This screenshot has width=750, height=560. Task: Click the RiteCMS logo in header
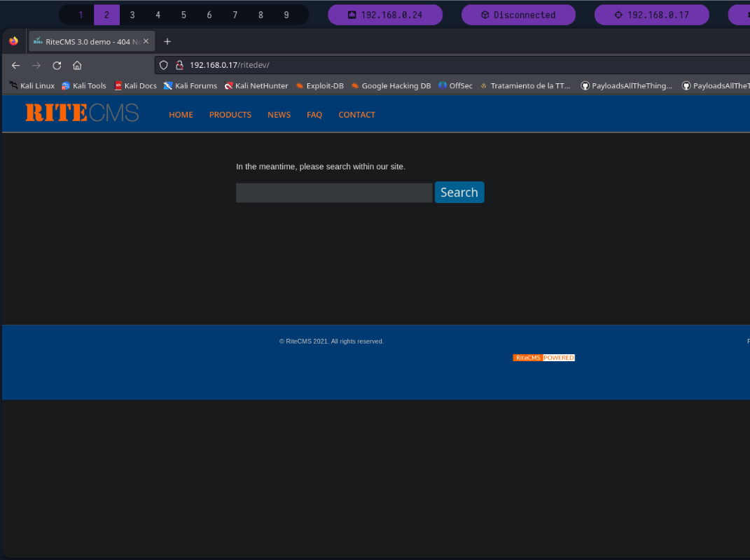(x=82, y=113)
